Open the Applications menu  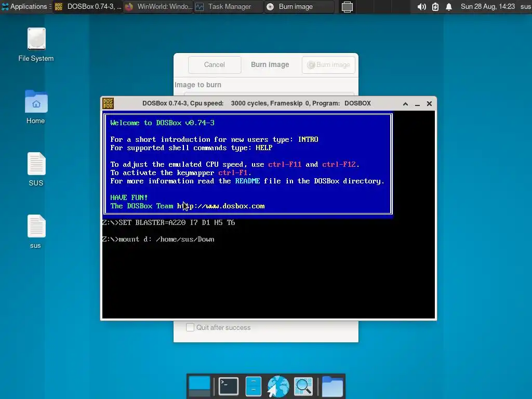(x=26, y=6)
